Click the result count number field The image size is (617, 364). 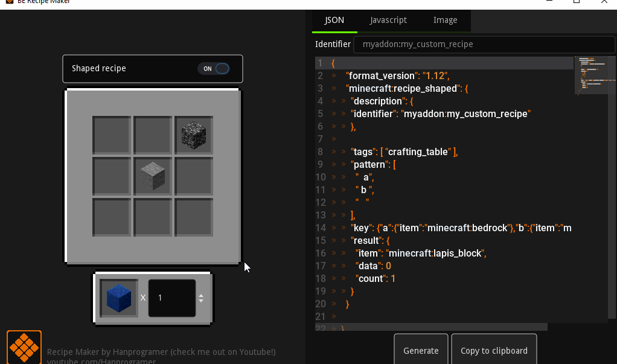[172, 298]
